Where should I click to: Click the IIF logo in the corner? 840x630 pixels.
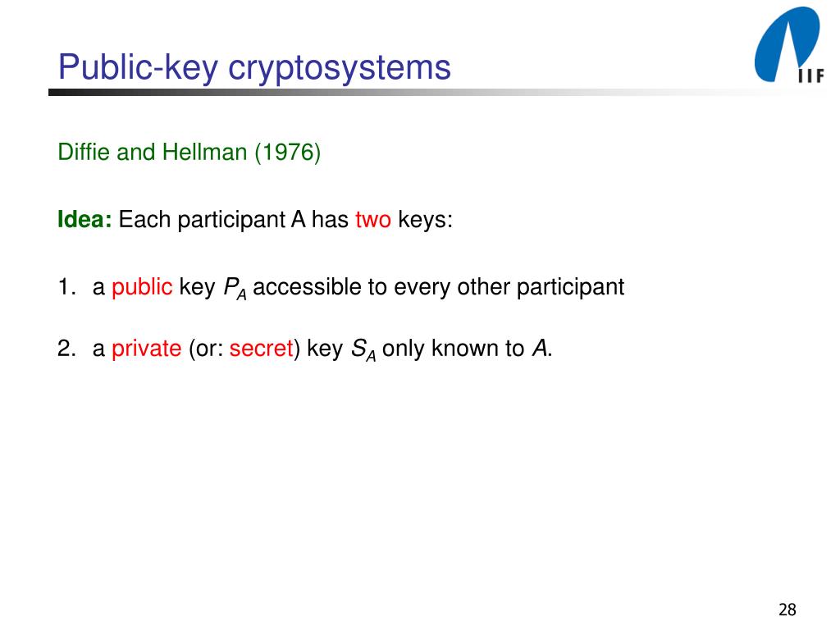[788, 46]
